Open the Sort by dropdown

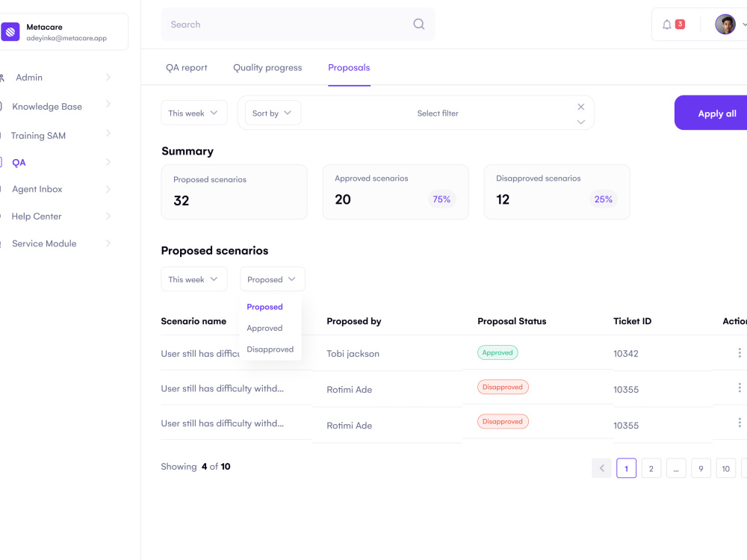click(x=273, y=113)
